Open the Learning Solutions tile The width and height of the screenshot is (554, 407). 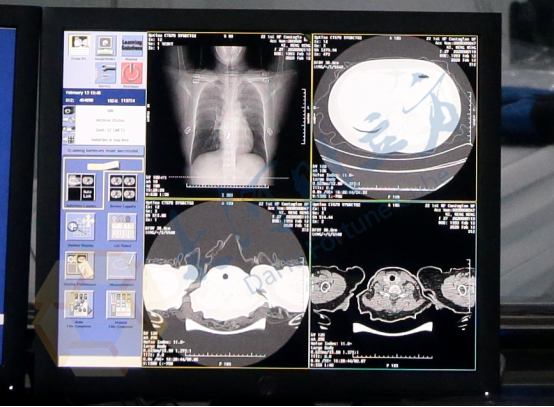[132, 46]
